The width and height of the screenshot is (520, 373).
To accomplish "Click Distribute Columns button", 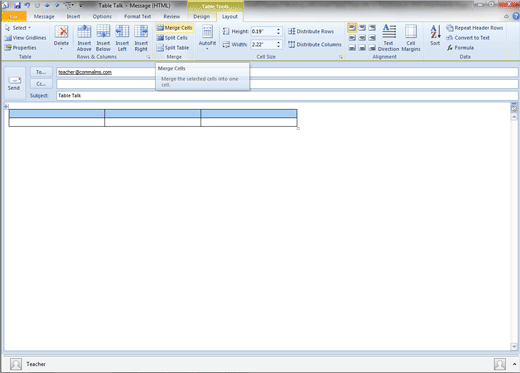I will click(x=315, y=44).
